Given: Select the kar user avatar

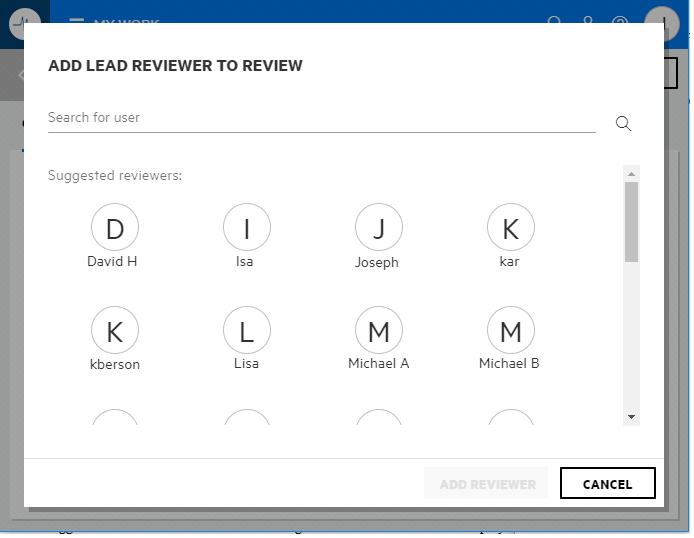Looking at the screenshot, I should (511, 229).
